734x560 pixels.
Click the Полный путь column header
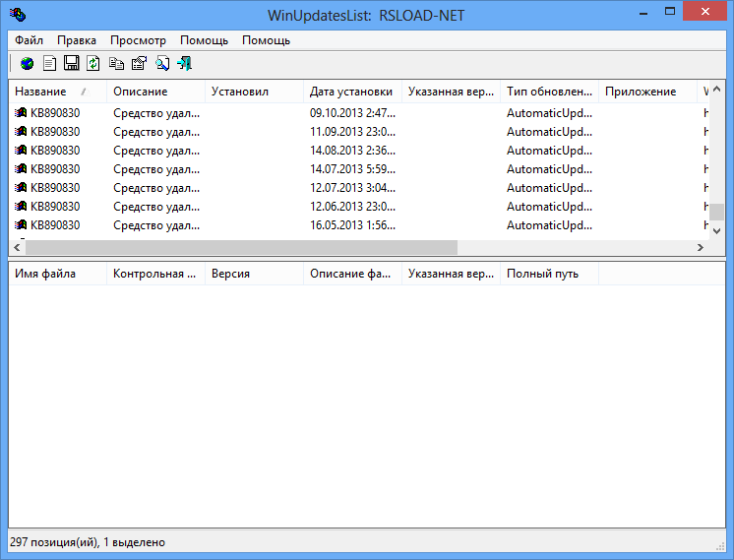tap(550, 274)
